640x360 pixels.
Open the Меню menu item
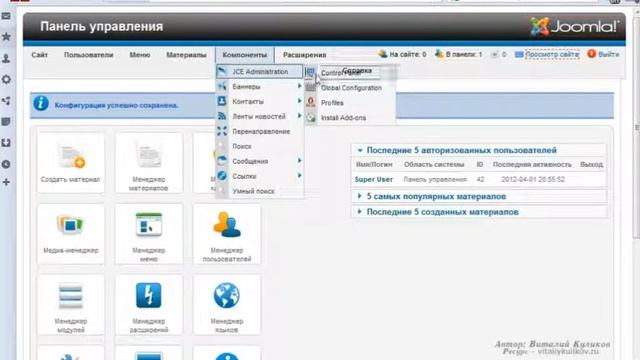pyautogui.click(x=140, y=55)
